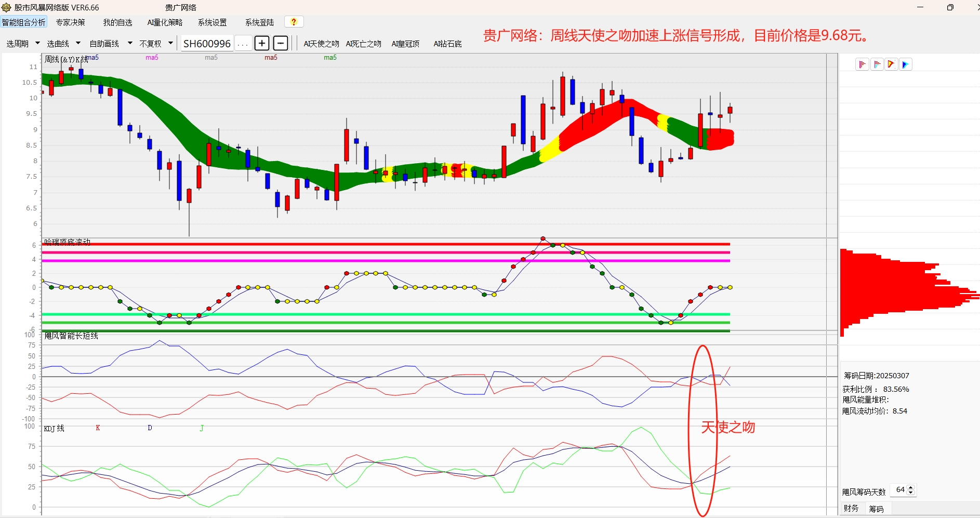Click the blue and cyan triangle chip icon
This screenshot has width=980, height=518.
point(905,64)
